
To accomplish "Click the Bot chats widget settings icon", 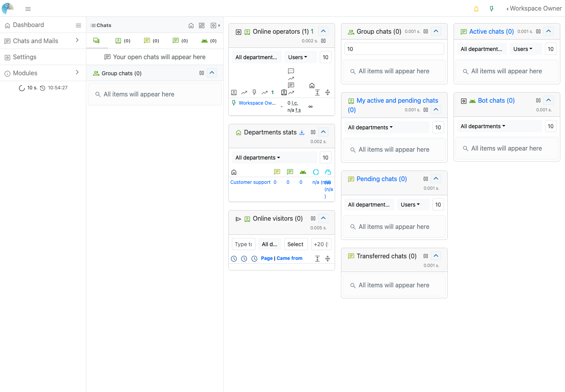I will click(463, 101).
